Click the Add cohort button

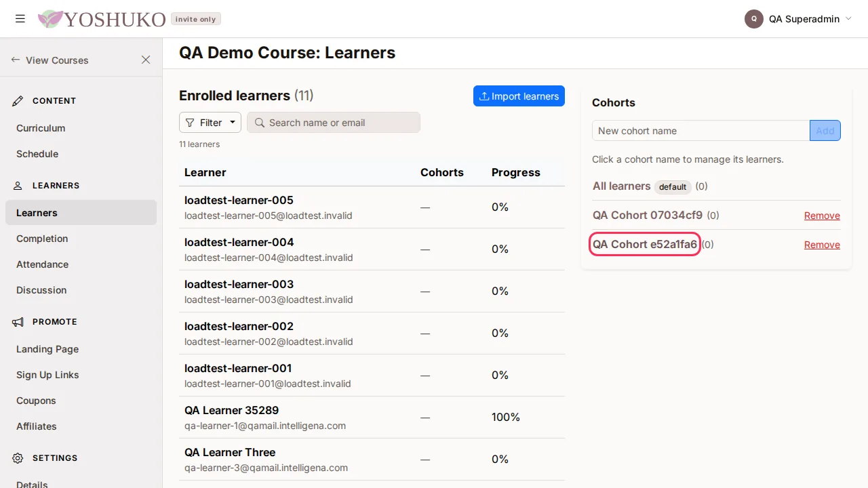tap(825, 131)
